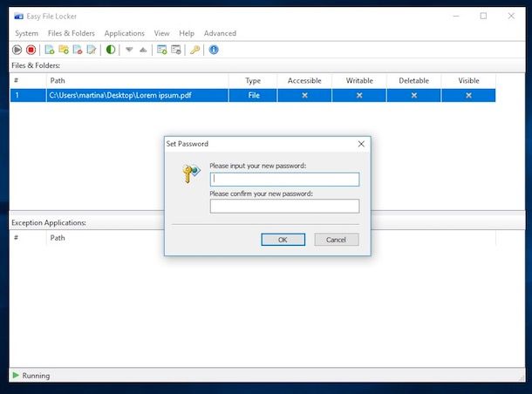532x394 pixels.
Task: Click the 'File' type cell
Action: [254, 95]
